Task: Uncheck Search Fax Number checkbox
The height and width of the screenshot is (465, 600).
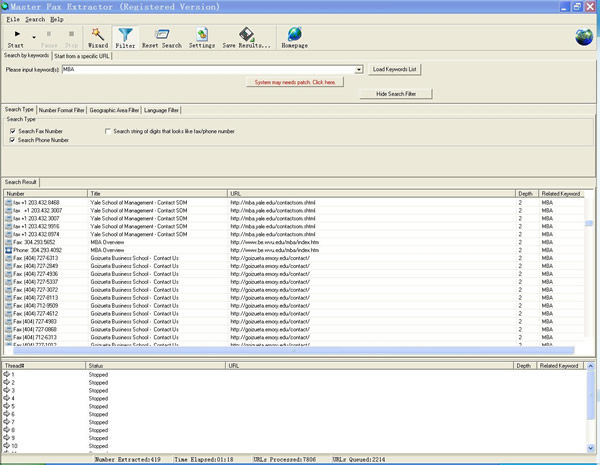Action: pyautogui.click(x=12, y=131)
